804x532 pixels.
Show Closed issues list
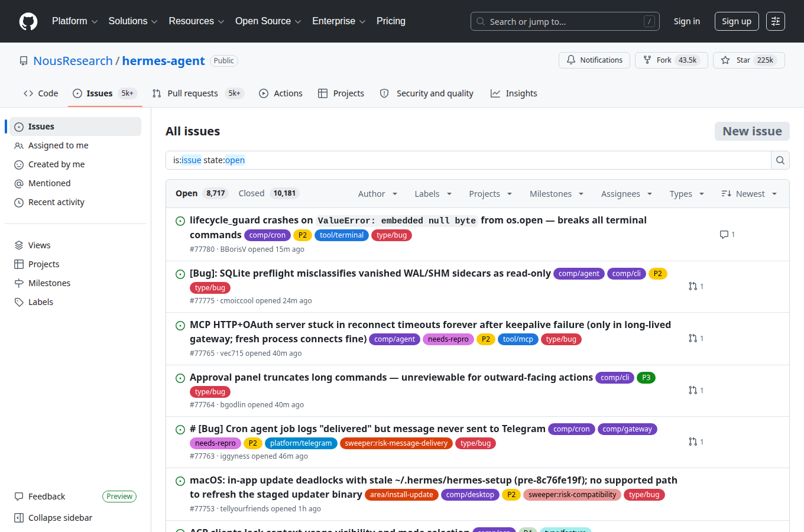tap(269, 193)
